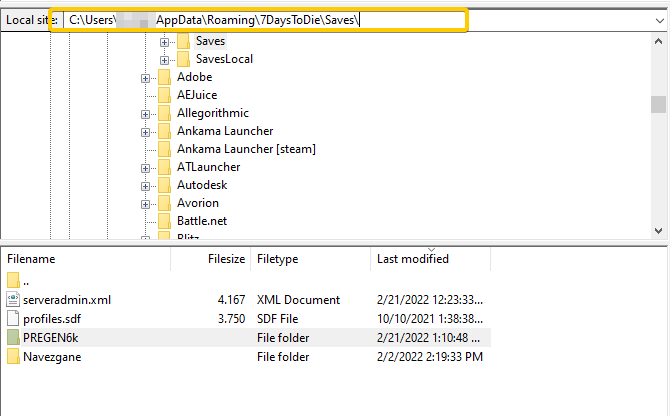Click the Saves folder icon
This screenshot has height=416, width=670.
tap(183, 41)
